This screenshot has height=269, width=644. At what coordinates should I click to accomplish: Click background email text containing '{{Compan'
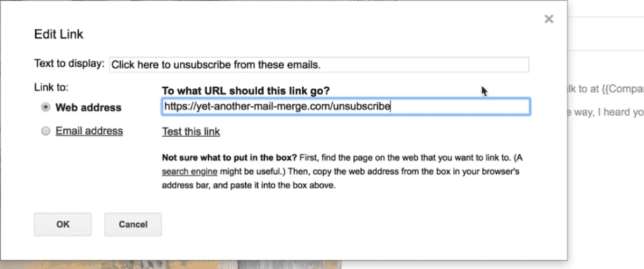tap(606, 89)
